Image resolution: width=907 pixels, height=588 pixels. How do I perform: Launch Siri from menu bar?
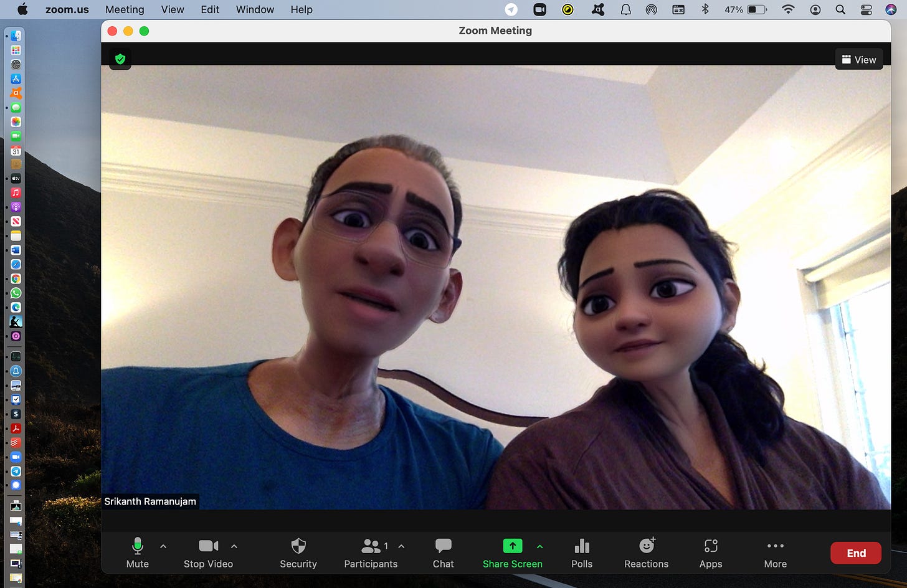[x=891, y=9]
